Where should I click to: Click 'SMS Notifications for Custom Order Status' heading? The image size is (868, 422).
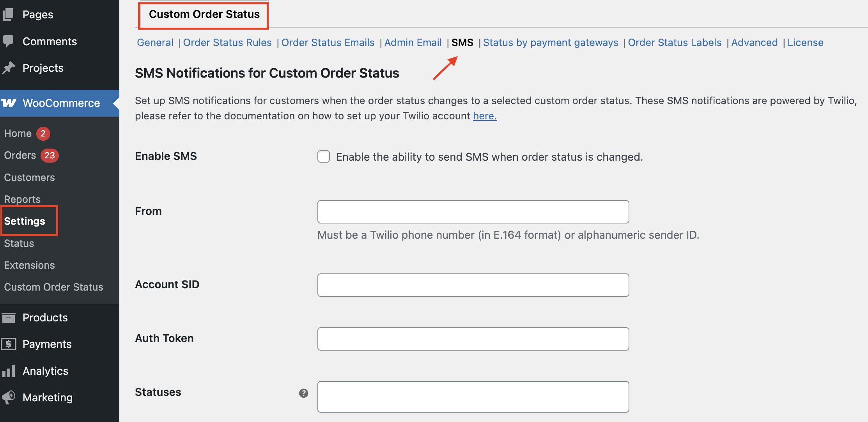pyautogui.click(x=267, y=73)
